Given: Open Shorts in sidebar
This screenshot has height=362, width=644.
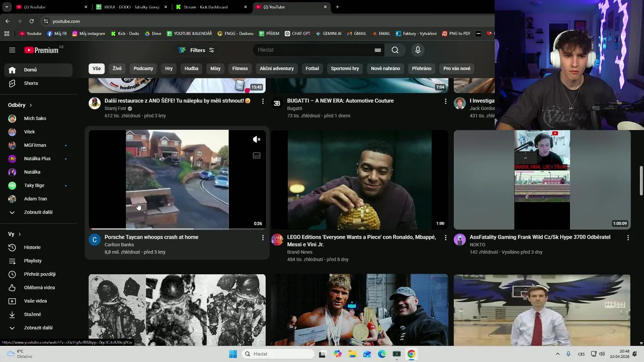Looking at the screenshot, I should (x=38, y=83).
